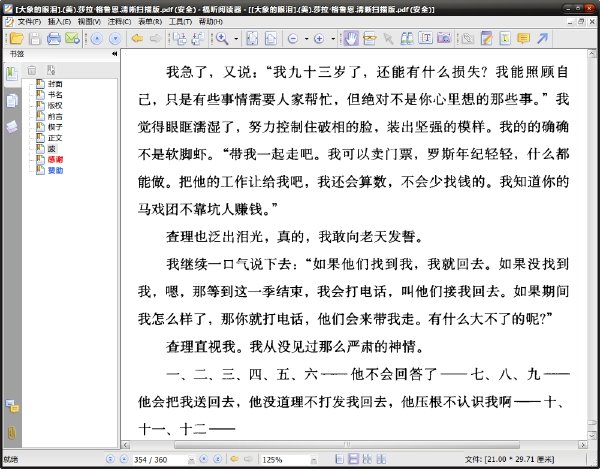Open the 帮助(H) menu
This screenshot has height=469, width=600.
pyautogui.click(x=210, y=22)
